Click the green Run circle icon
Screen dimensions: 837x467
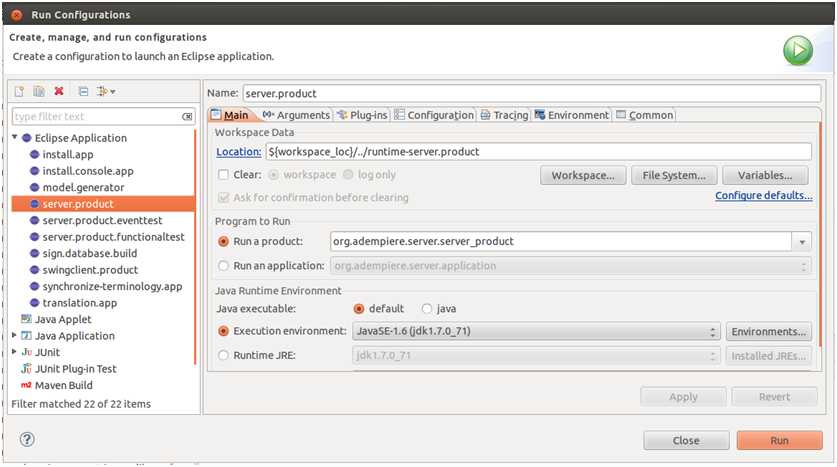797,51
